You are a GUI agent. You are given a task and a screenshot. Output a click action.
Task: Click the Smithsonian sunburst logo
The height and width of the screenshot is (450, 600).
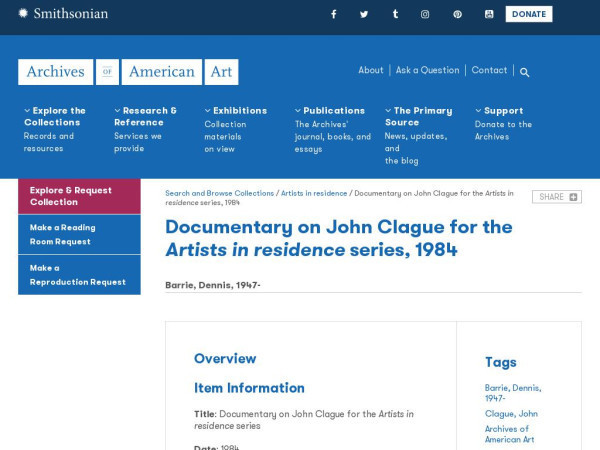click(x=23, y=13)
